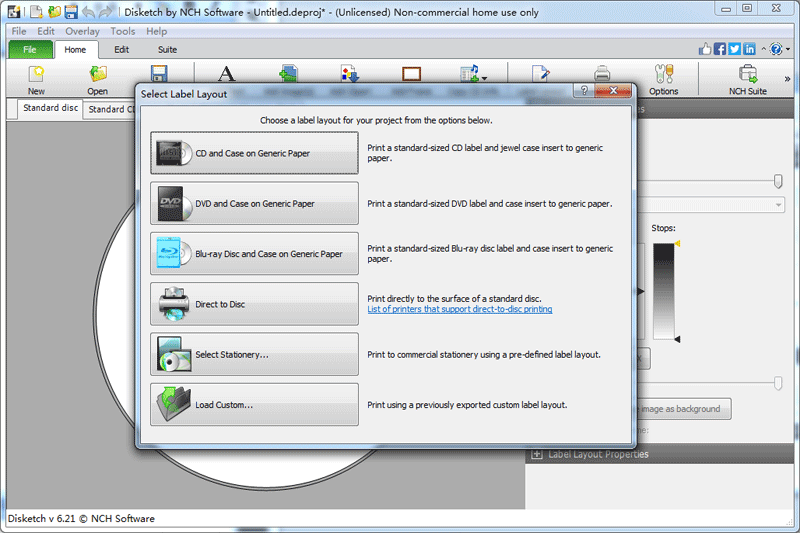
Task: Select the black bottom gradient stop marker
Action: 678,339
